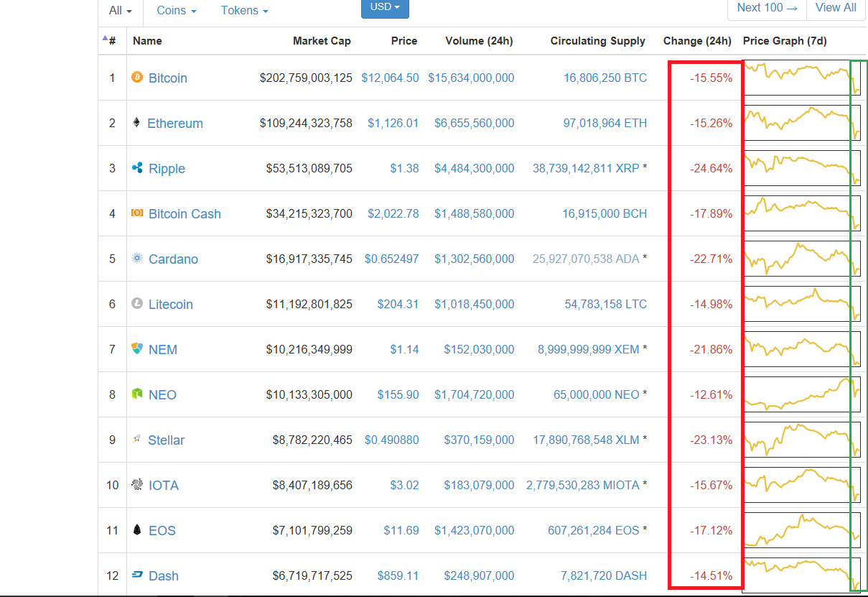Click IOTA supply 2,779,530,283 MIOTA

pos(582,485)
